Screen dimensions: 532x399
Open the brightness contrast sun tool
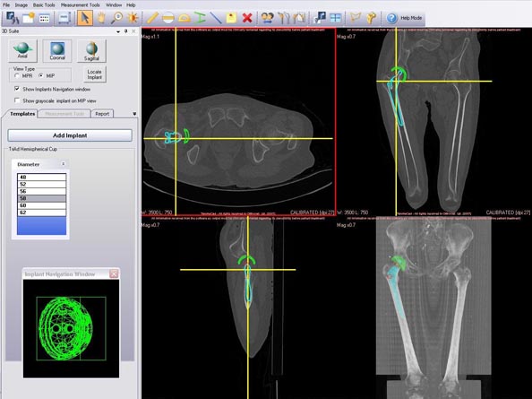pos(133,18)
